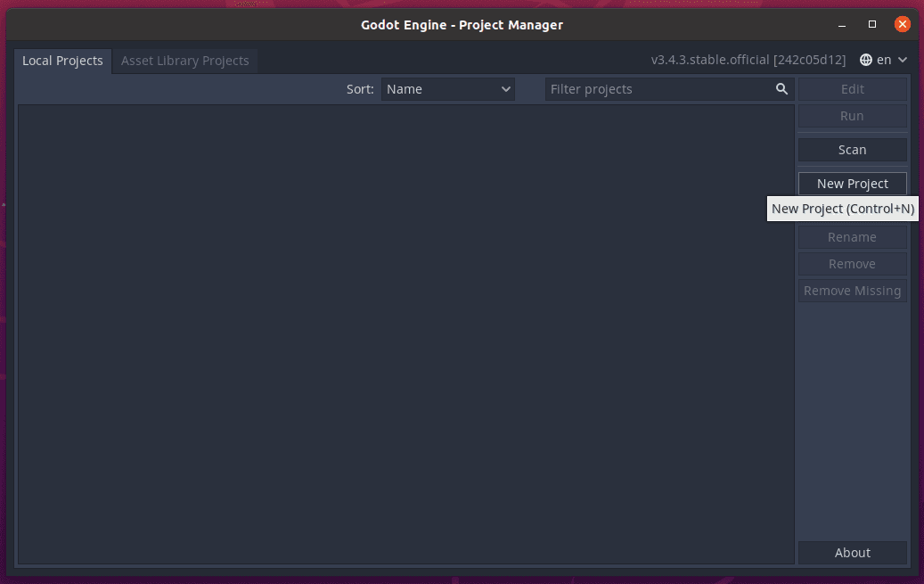The height and width of the screenshot is (584, 924).
Task: Click the globe language icon
Action: 866,60
